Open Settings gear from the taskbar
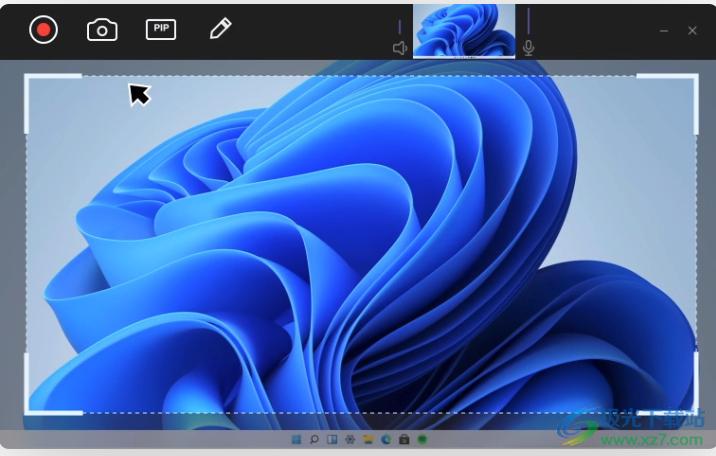The width and height of the screenshot is (716, 456). click(350, 440)
